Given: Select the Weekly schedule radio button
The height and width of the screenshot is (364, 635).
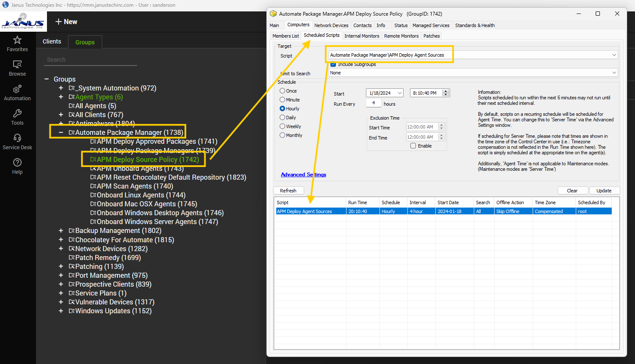Looking at the screenshot, I should coord(282,126).
